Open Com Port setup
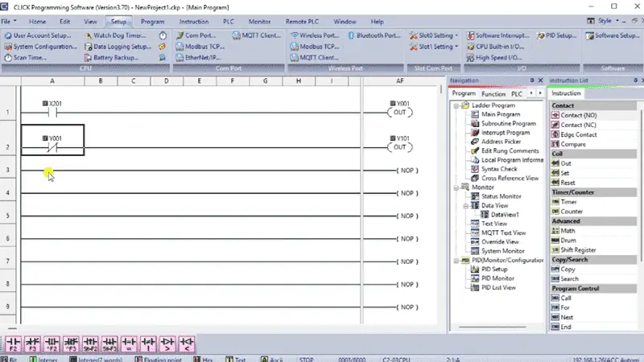The width and height of the screenshot is (644, 362). 196,35
